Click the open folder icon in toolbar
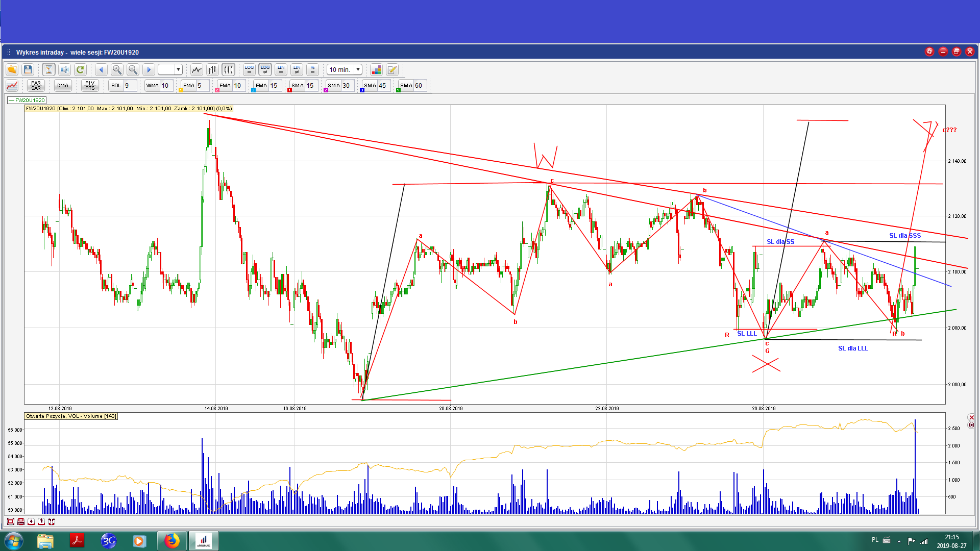Screen dimensions: 980x551 (x=12, y=69)
